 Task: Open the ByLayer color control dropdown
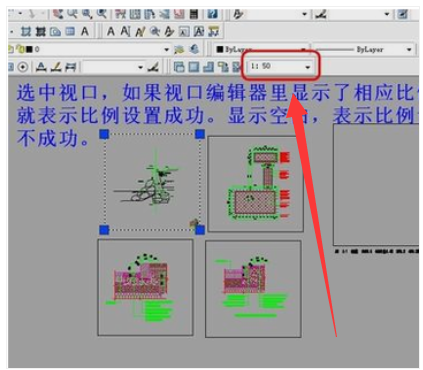tap(304, 50)
